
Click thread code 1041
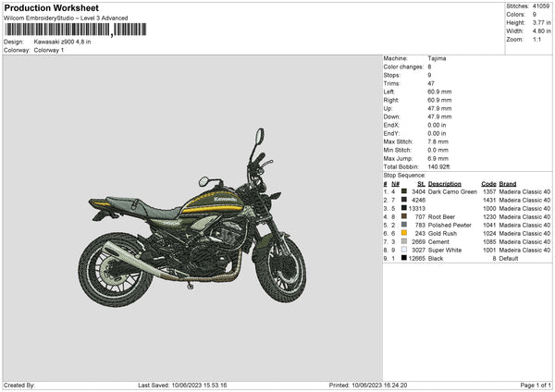point(489,225)
